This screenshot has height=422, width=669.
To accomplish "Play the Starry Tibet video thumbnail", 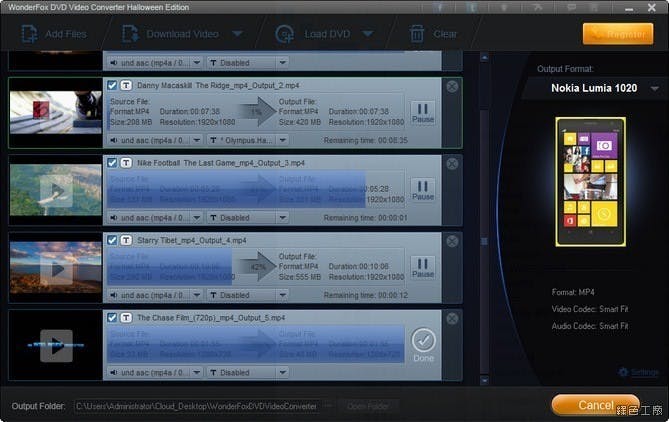I will pos(56,269).
